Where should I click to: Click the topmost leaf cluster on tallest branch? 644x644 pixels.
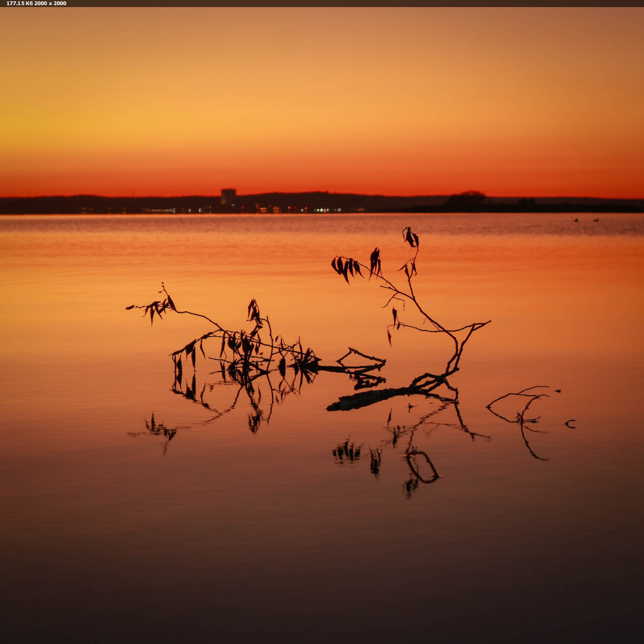(410, 238)
